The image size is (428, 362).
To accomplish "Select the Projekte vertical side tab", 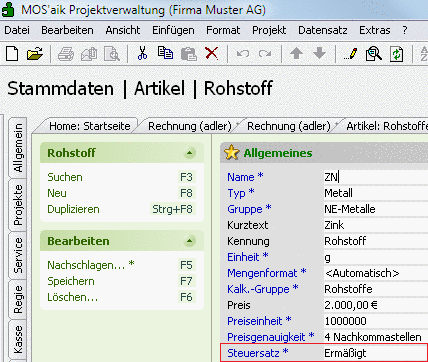I will [x=18, y=205].
